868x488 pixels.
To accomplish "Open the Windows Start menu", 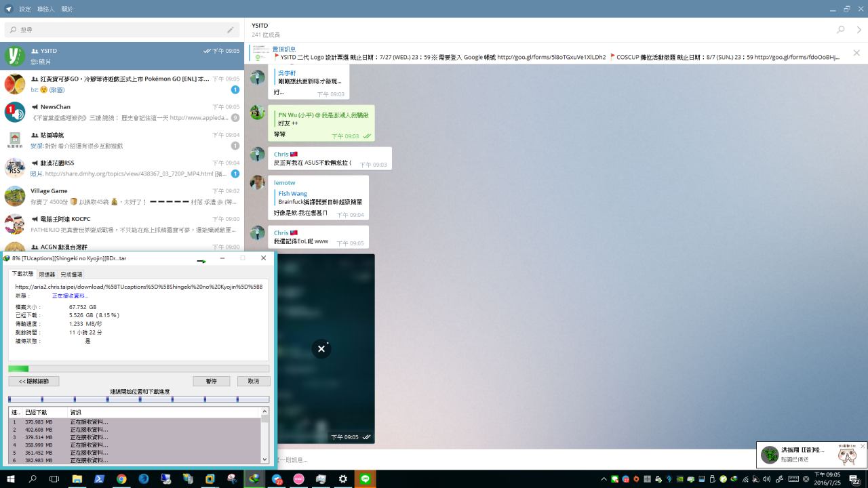I will pos(11,479).
